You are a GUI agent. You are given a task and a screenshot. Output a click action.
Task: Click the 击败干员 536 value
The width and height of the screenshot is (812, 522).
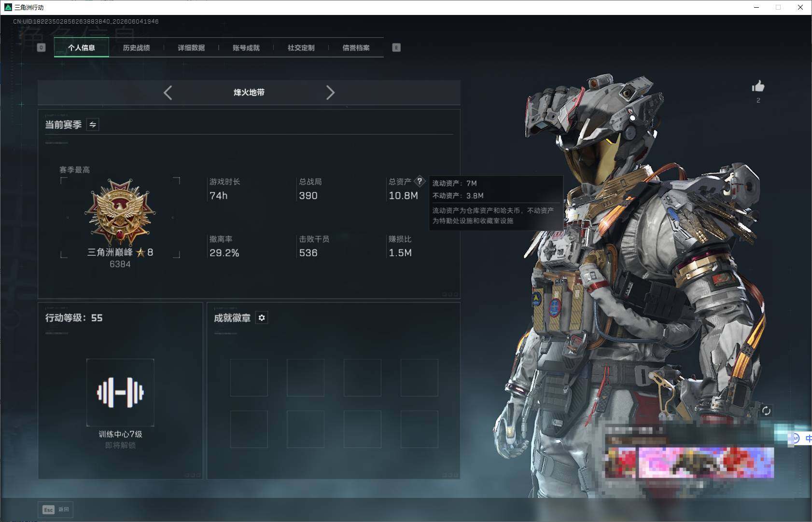pyautogui.click(x=308, y=253)
